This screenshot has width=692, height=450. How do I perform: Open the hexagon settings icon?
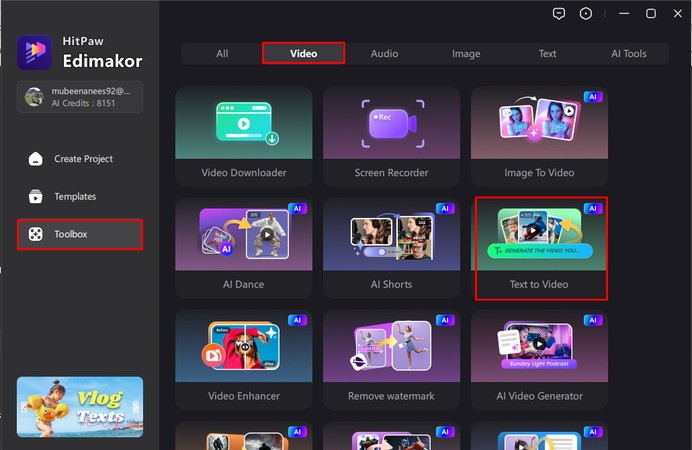coord(586,14)
